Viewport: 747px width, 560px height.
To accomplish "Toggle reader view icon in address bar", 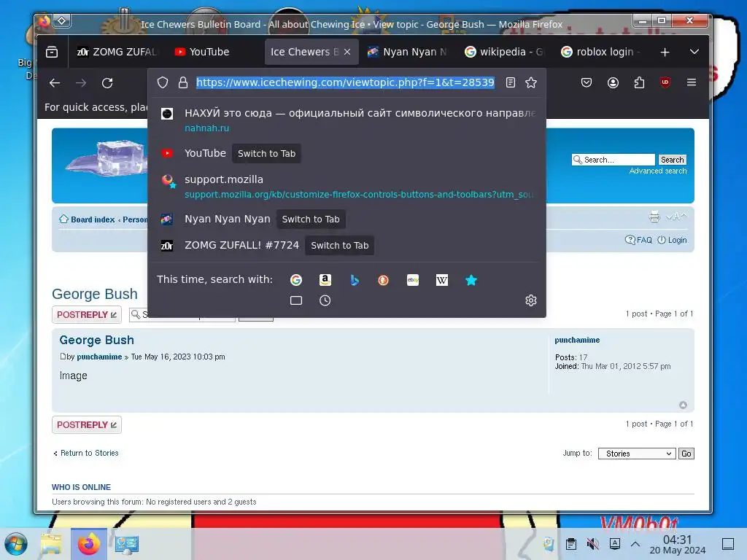I will (x=510, y=82).
